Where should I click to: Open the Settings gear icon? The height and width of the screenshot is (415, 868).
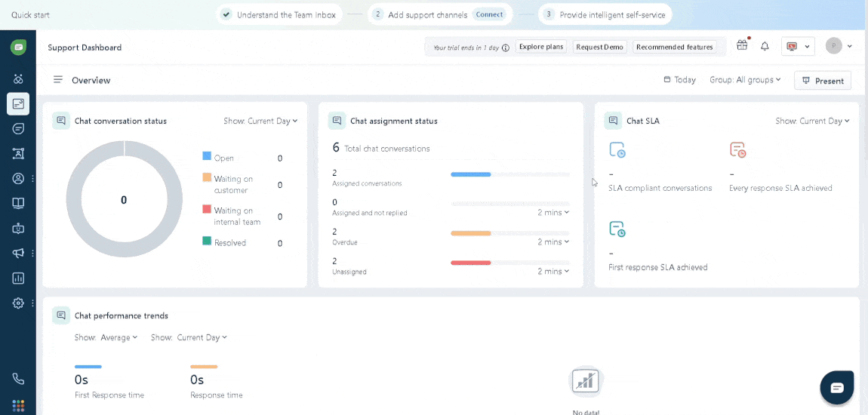18,303
